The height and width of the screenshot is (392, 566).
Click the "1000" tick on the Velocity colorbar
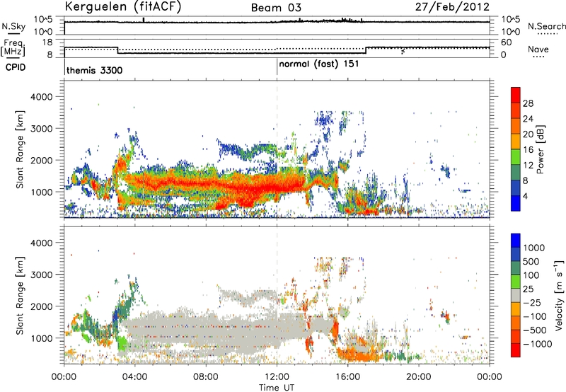tap(533, 248)
